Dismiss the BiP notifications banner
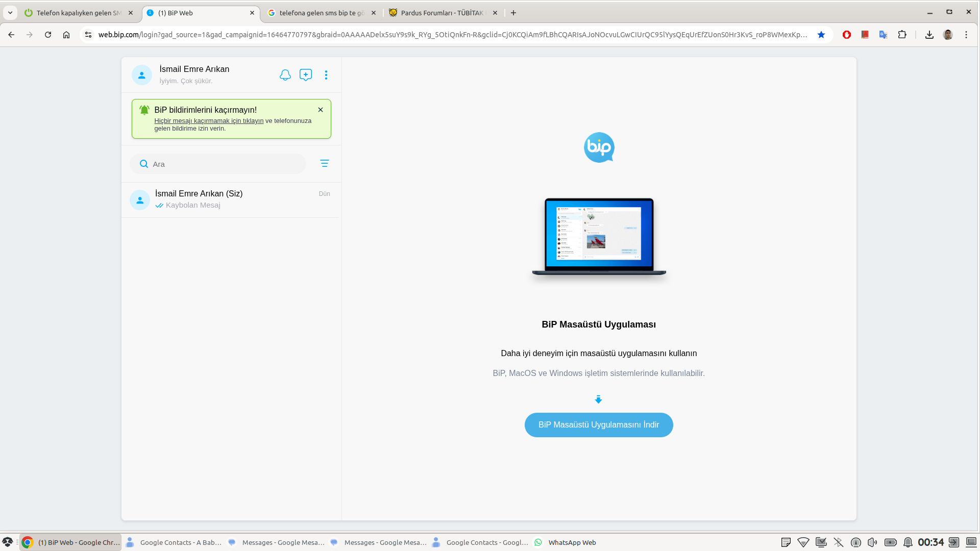 (x=321, y=110)
